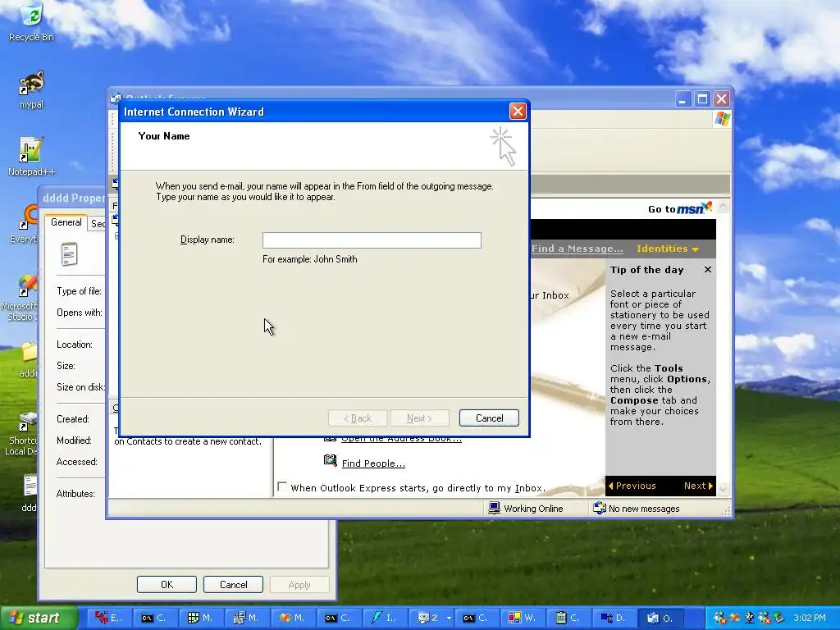Open Recycle Bin desktop icon

32,22
